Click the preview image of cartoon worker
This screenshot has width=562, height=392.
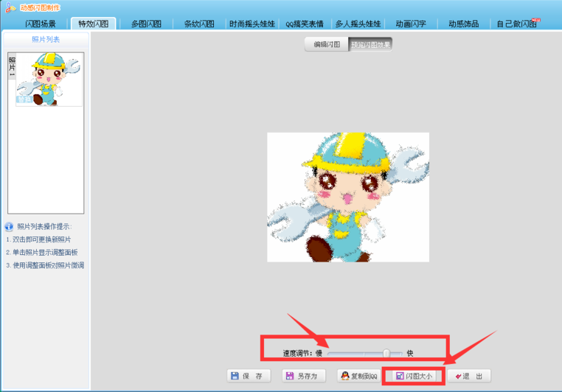pyautogui.click(x=348, y=197)
